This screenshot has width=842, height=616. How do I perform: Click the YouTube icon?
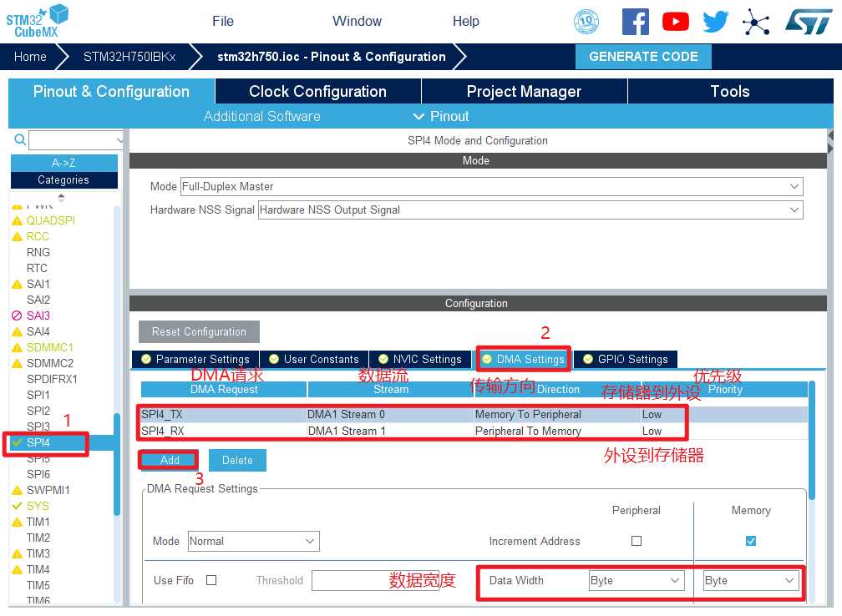pos(675,22)
